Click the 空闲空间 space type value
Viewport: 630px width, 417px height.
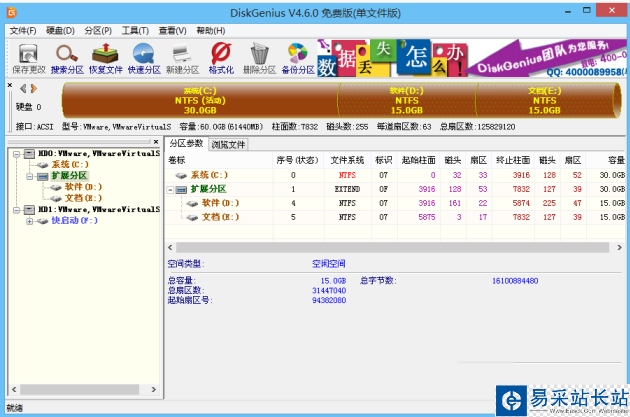coord(329,264)
